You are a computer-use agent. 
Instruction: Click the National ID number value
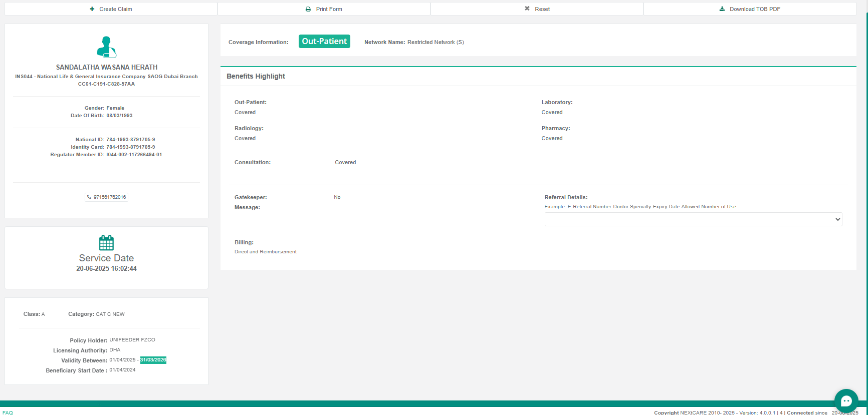[131, 140]
